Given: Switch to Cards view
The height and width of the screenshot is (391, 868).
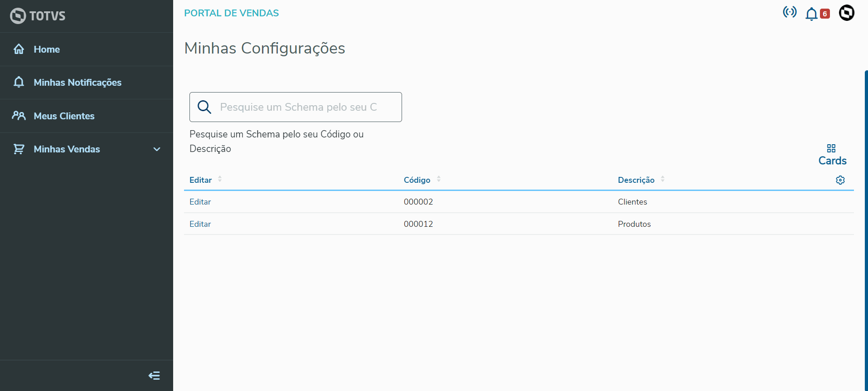Looking at the screenshot, I should 832,155.
